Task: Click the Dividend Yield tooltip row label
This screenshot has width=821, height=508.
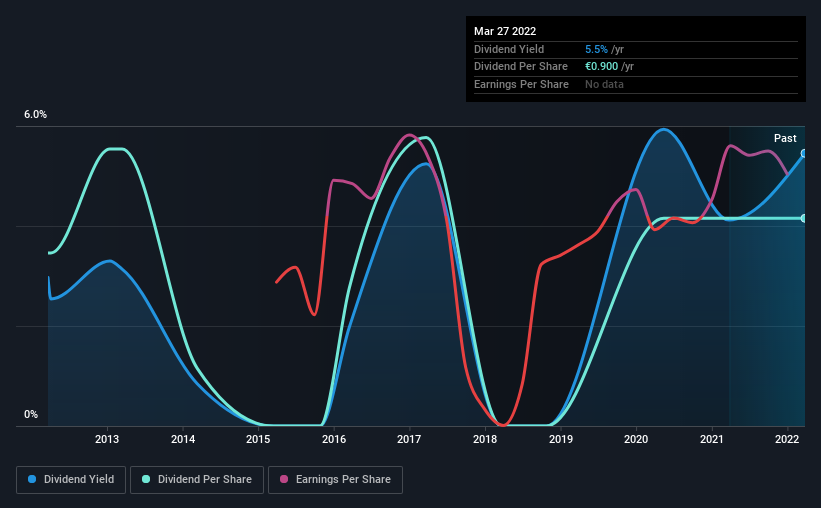Action: pyautogui.click(x=509, y=49)
